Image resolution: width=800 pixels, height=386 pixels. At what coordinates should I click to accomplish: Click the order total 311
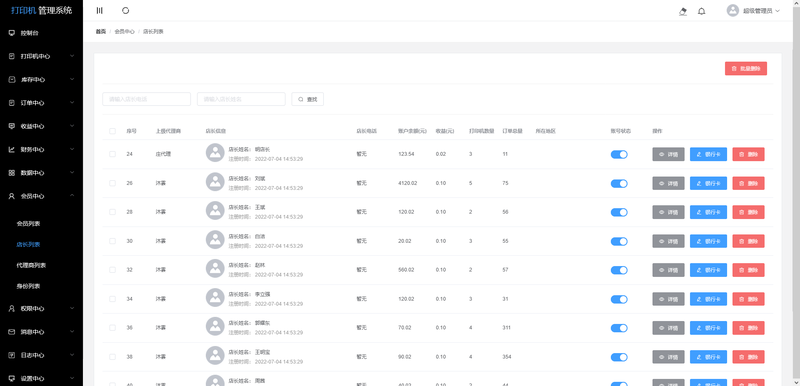[x=506, y=327]
